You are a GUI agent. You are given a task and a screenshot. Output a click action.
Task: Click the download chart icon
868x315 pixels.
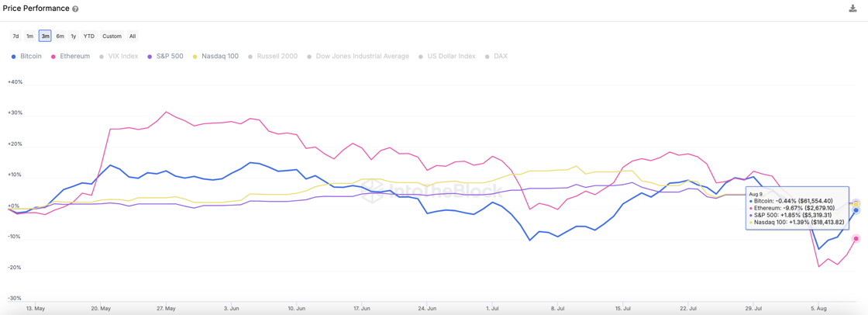click(852, 9)
